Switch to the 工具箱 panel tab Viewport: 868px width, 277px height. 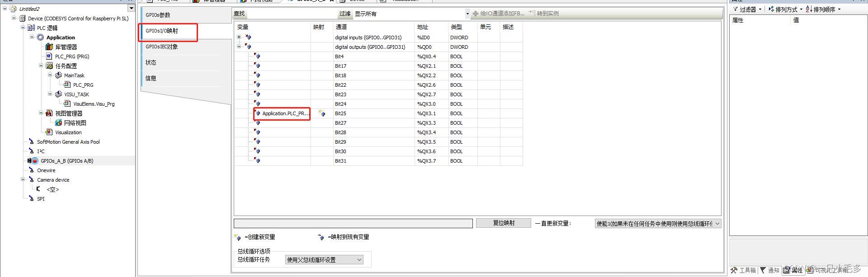744,270
